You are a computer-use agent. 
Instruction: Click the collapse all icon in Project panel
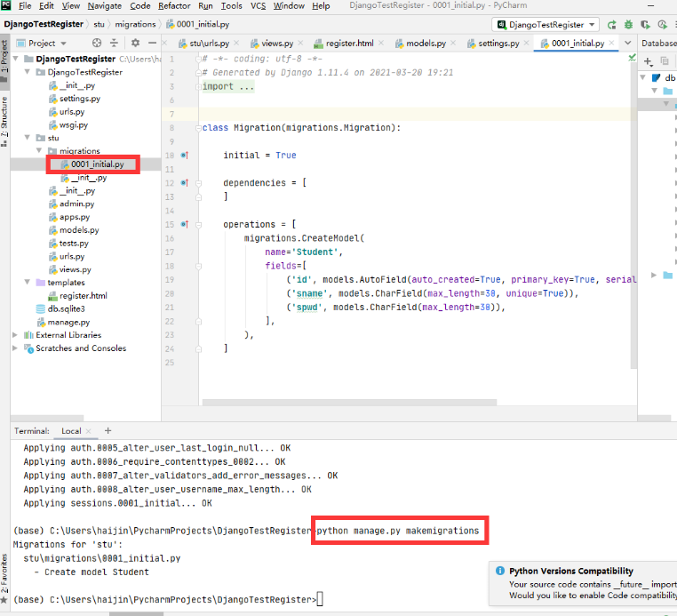point(115,43)
